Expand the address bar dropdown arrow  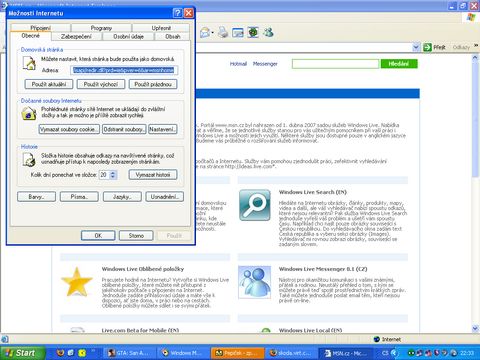(416, 47)
